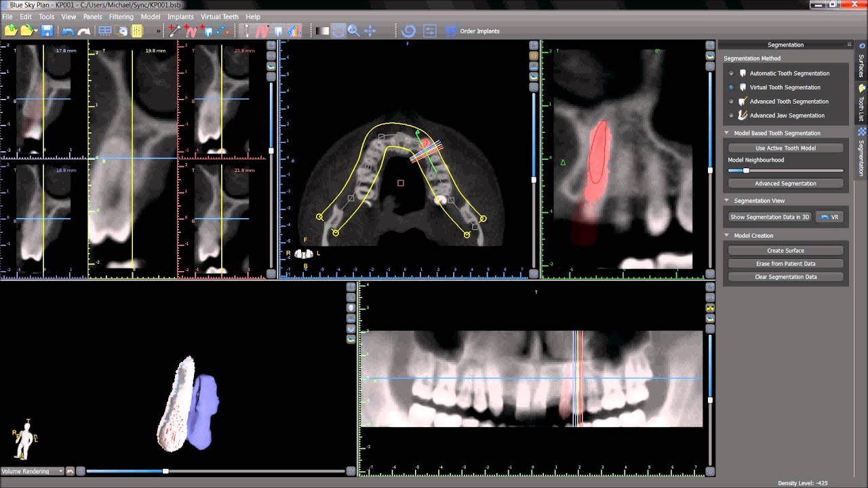Viewport: 868px width, 488px height.
Task: Click the Use Active Tooth Model button
Action: [785, 148]
